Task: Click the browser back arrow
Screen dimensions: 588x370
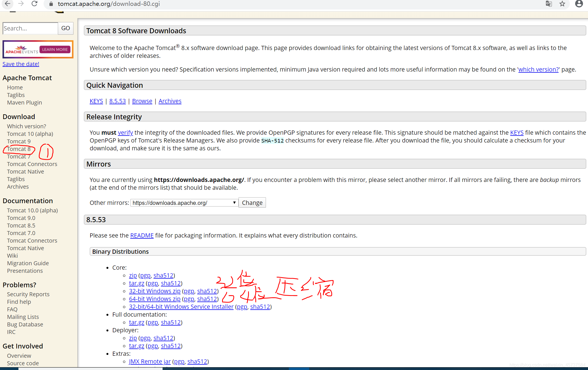Action: (x=8, y=4)
